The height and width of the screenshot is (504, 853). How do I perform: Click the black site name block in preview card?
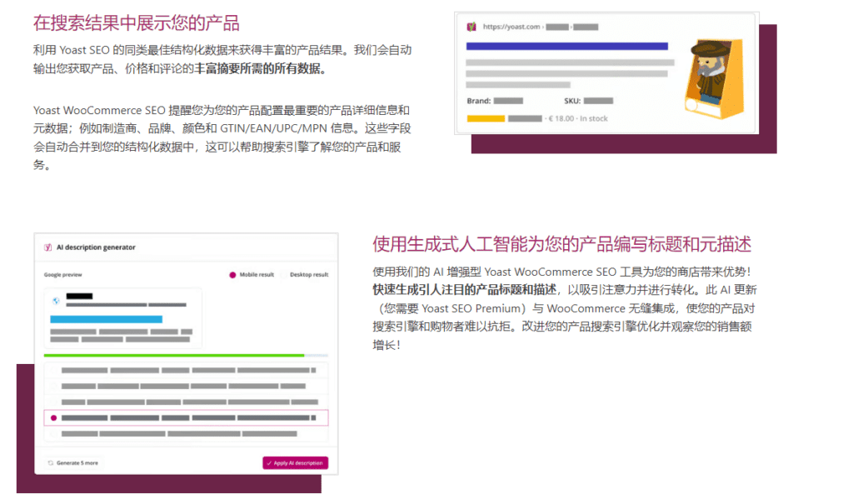click(x=79, y=296)
